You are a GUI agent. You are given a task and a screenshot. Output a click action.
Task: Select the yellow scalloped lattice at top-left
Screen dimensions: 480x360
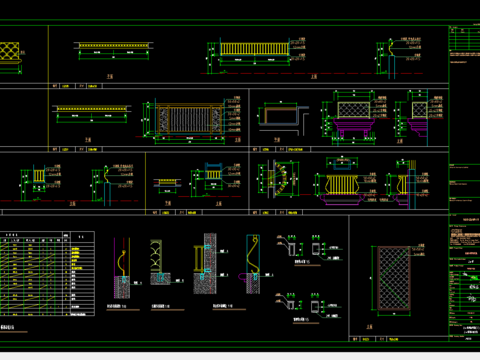[9, 52]
